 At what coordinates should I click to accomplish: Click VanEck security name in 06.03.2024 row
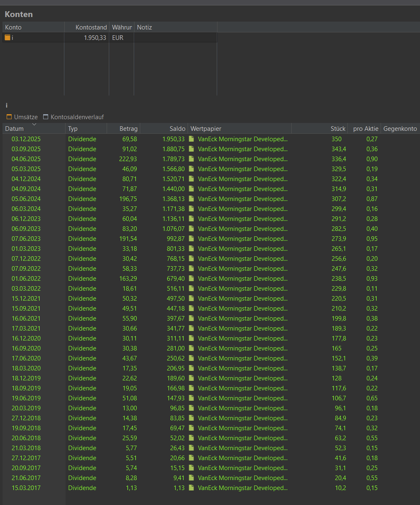coord(243,209)
